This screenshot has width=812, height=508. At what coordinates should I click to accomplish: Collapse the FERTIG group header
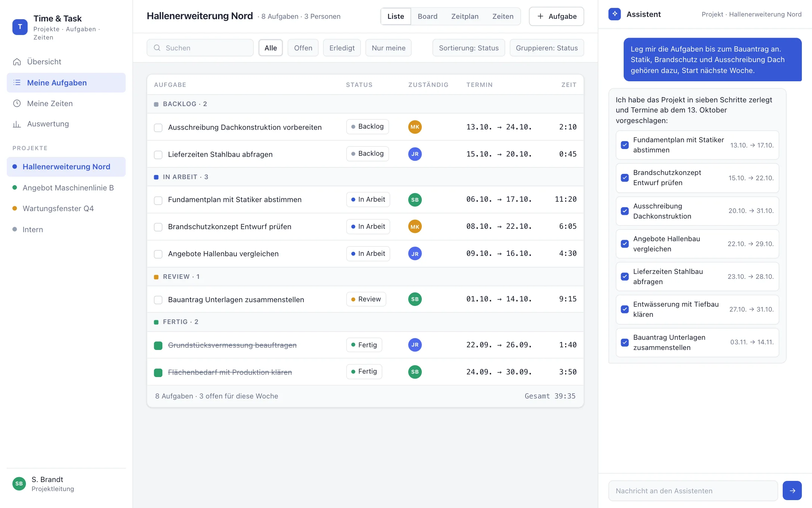(x=365, y=322)
